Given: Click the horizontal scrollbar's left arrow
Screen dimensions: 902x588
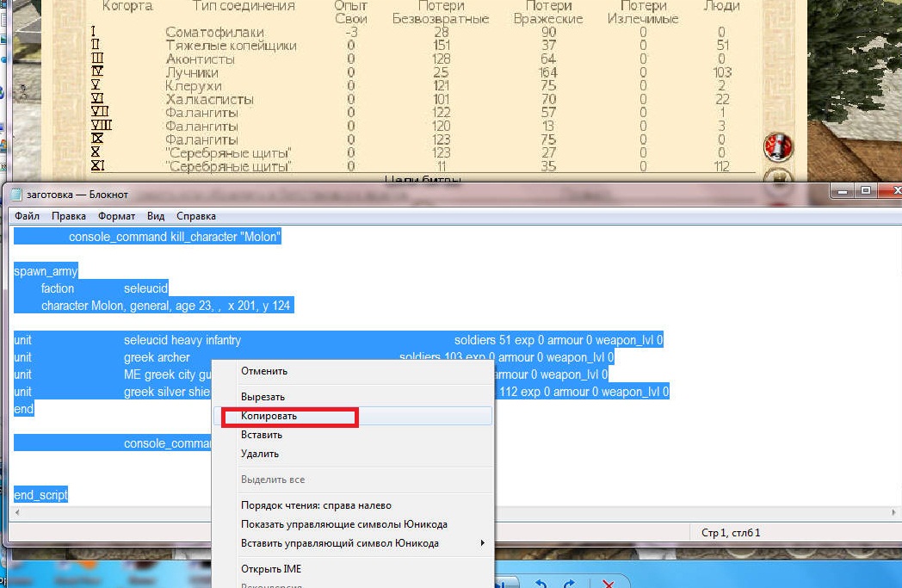Looking at the screenshot, I should (x=15, y=513).
